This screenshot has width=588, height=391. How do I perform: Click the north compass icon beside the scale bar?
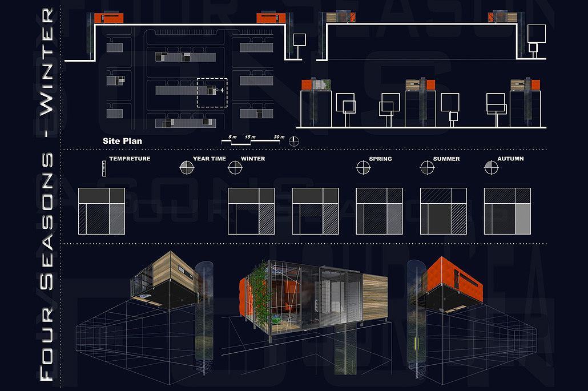point(294,142)
